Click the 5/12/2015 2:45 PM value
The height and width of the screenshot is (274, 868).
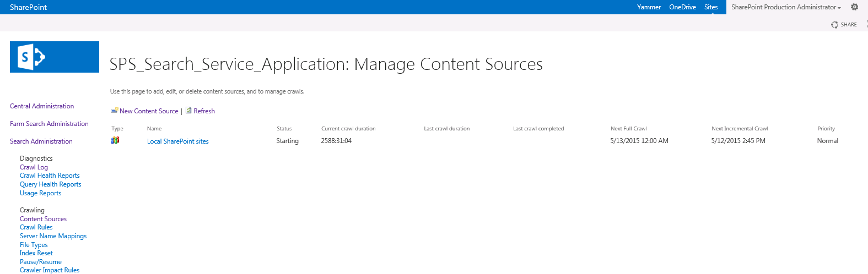[738, 141]
